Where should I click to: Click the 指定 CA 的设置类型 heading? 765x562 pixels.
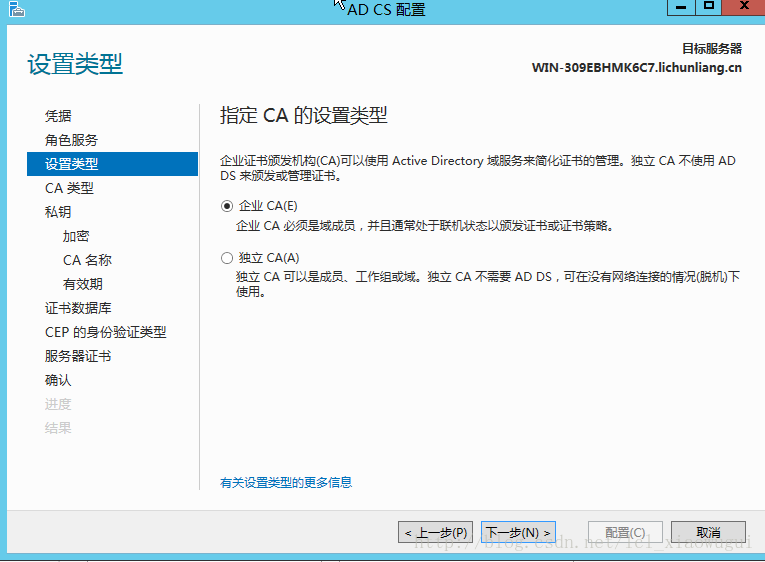coord(303,116)
